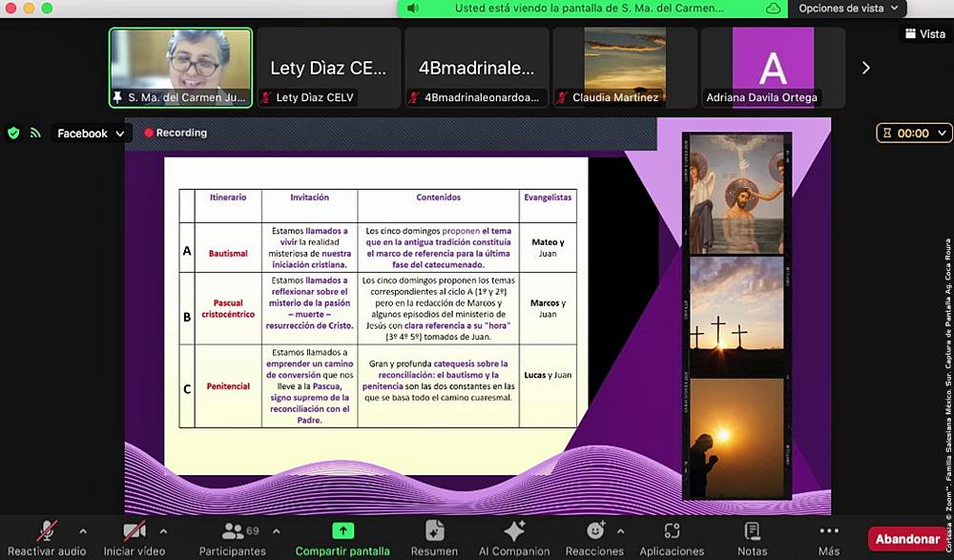Open the 00:00 timer dropdown
The image size is (954, 560).
[x=914, y=133]
